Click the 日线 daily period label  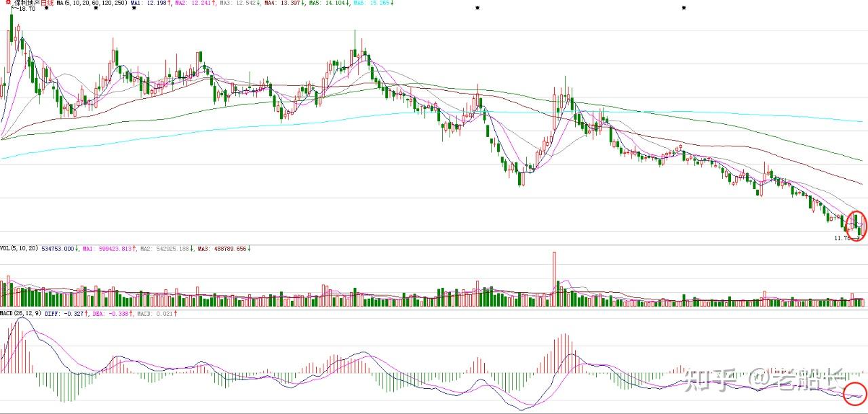(x=47, y=3)
